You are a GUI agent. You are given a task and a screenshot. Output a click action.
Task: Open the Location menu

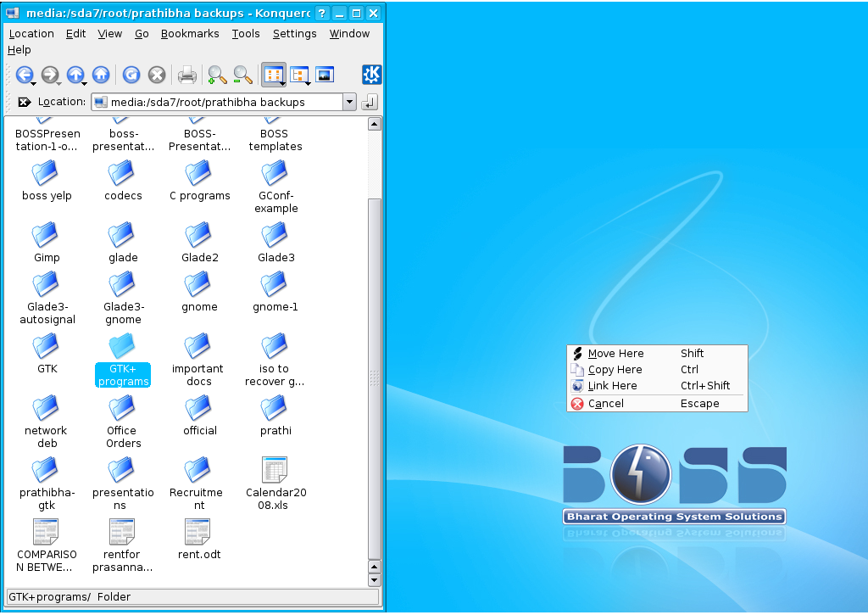pos(31,34)
